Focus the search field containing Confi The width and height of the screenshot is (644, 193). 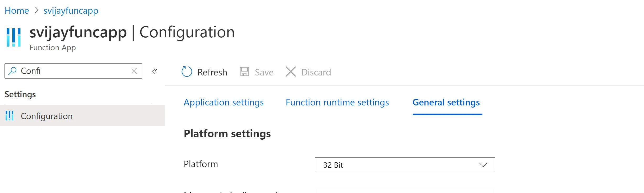[73, 71]
